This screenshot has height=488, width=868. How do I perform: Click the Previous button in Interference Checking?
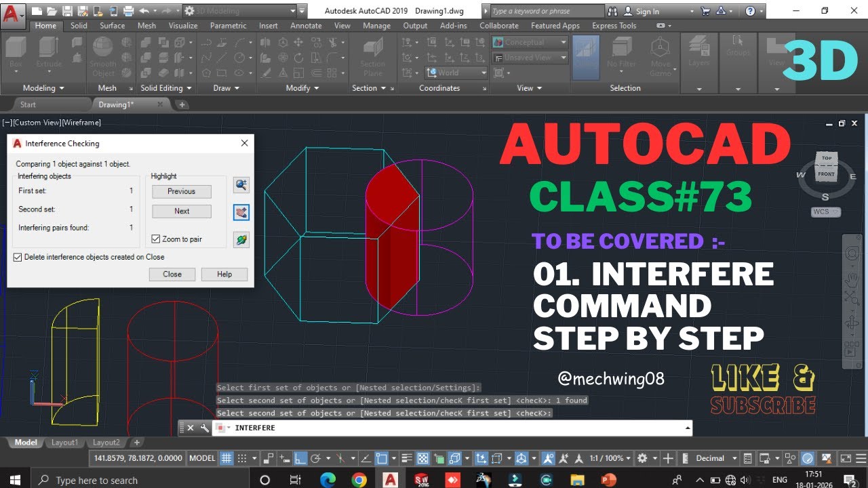(x=181, y=192)
